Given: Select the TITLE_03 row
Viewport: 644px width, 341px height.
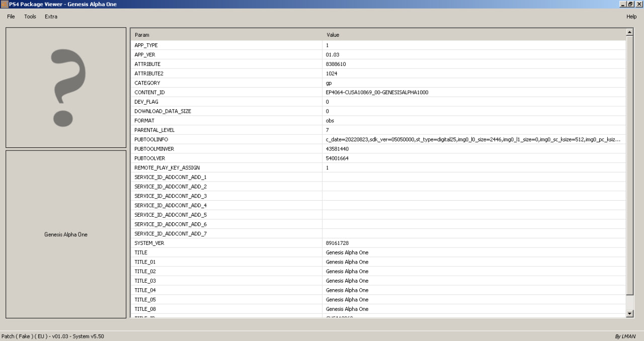Looking at the screenshot, I should tap(378, 281).
